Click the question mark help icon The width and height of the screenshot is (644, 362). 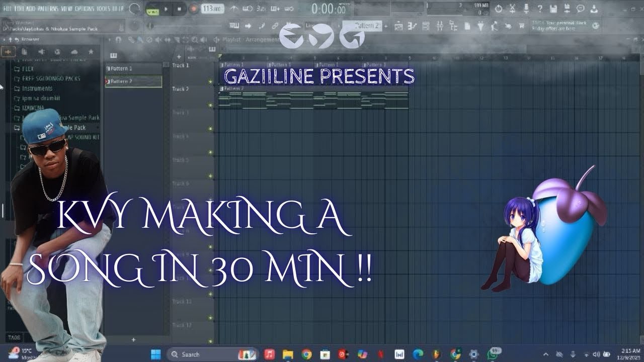click(540, 9)
